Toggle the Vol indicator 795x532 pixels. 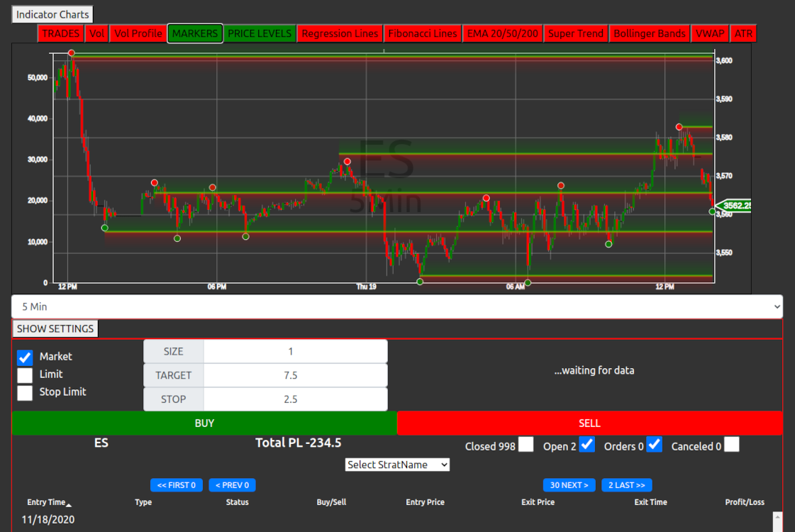tap(96, 33)
